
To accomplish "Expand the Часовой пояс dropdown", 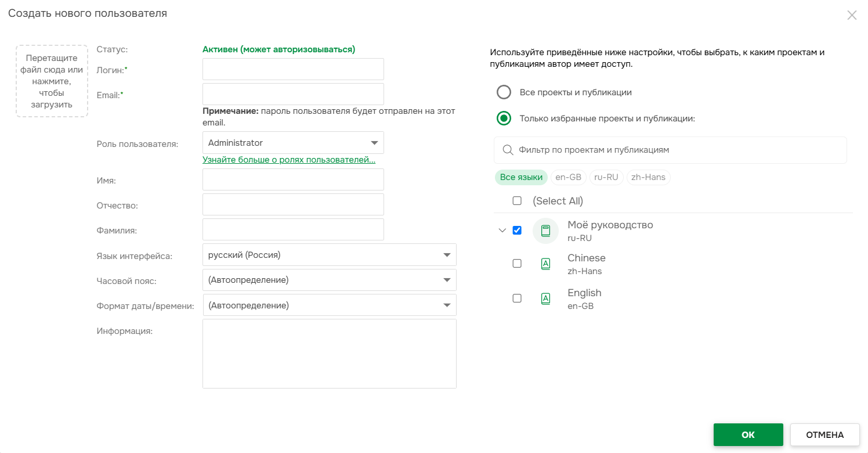I will tap(329, 280).
